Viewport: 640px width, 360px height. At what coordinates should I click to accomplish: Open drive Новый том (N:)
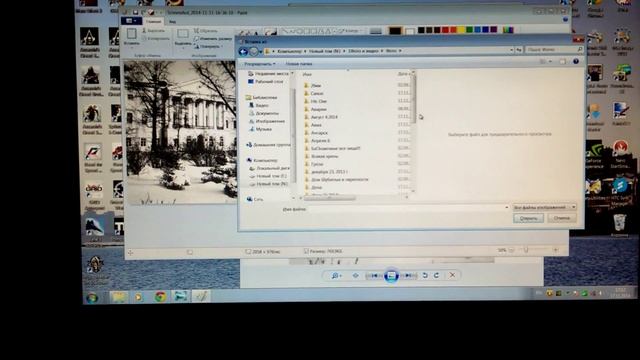pyautogui.click(x=269, y=184)
